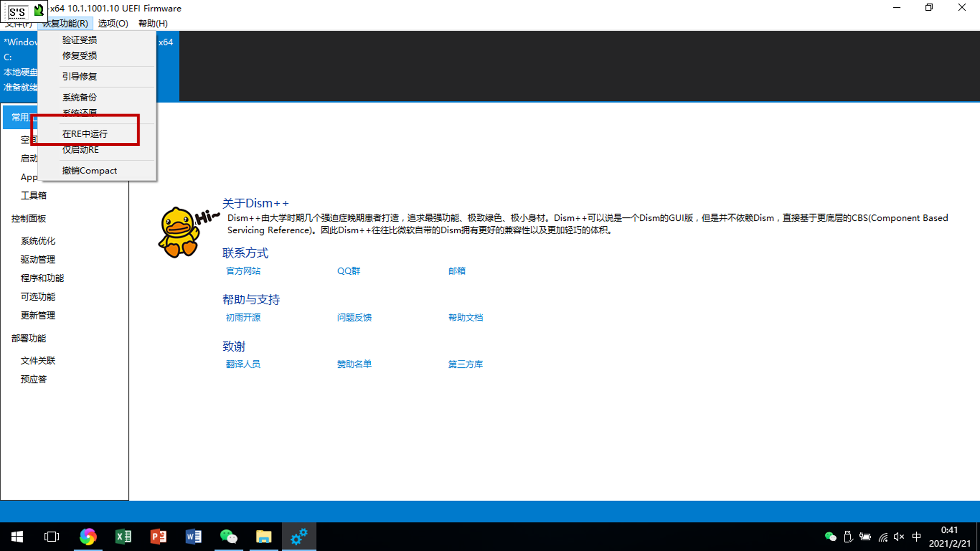
Task: Open the 选项(O) menu
Action: (x=112, y=23)
